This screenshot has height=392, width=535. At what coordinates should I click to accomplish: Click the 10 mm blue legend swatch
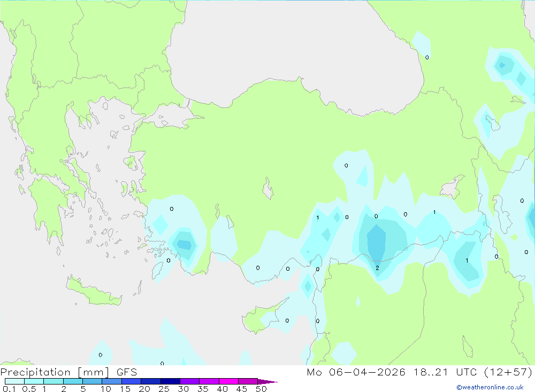[x=112, y=381]
